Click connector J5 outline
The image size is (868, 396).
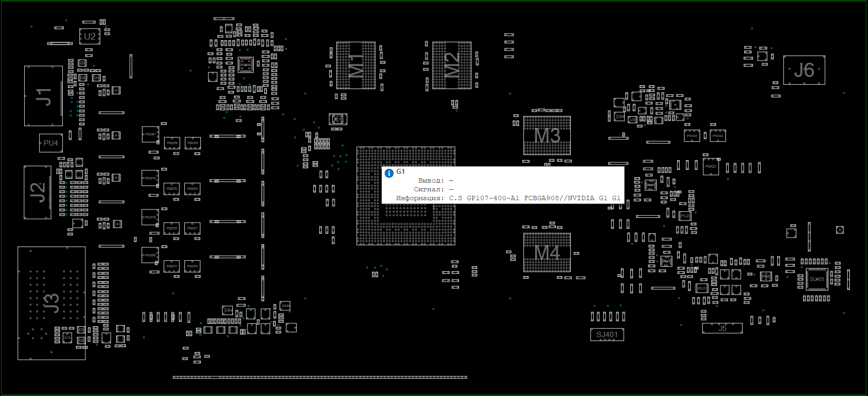pyautogui.click(x=722, y=328)
